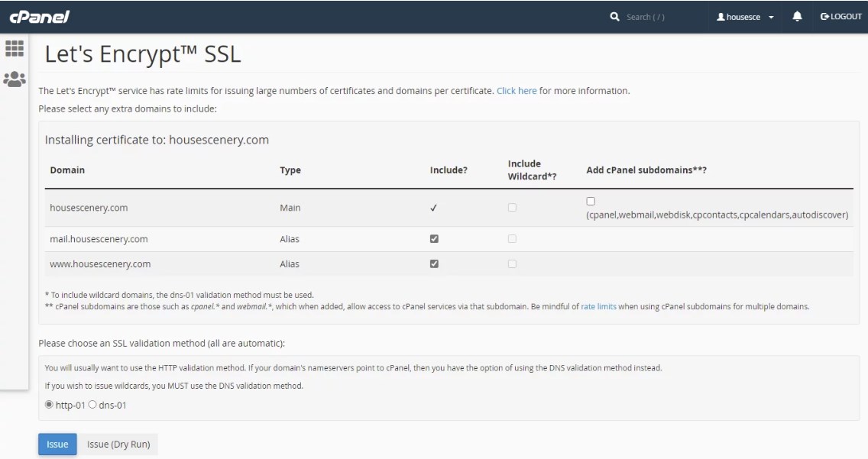The height and width of the screenshot is (459, 868).
Task: Uncheck Include for www.housescenery.com
Action: coord(435,264)
